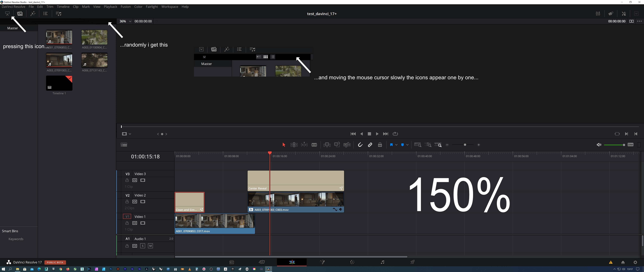Mute the Audio 1 track
The width and height of the screenshot is (644, 272).
point(150,246)
